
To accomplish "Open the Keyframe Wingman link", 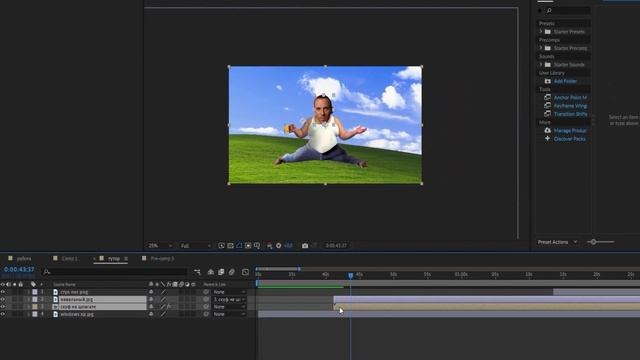I will (x=570, y=106).
